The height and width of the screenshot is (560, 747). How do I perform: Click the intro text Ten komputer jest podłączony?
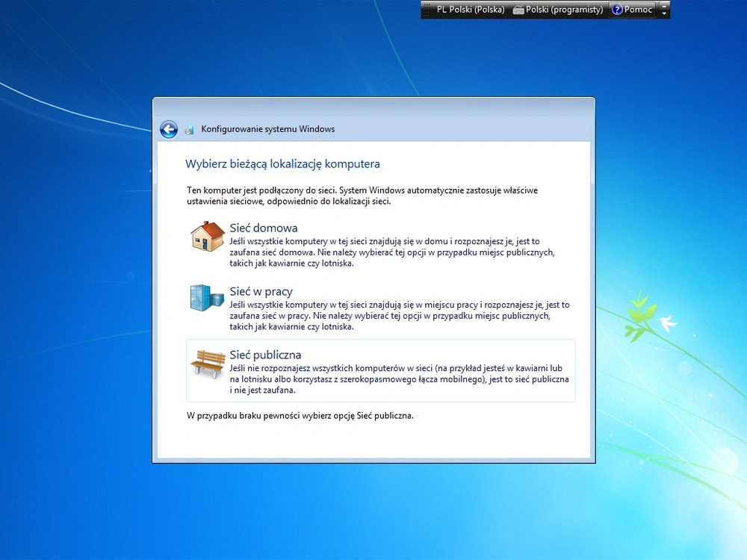tap(362, 196)
